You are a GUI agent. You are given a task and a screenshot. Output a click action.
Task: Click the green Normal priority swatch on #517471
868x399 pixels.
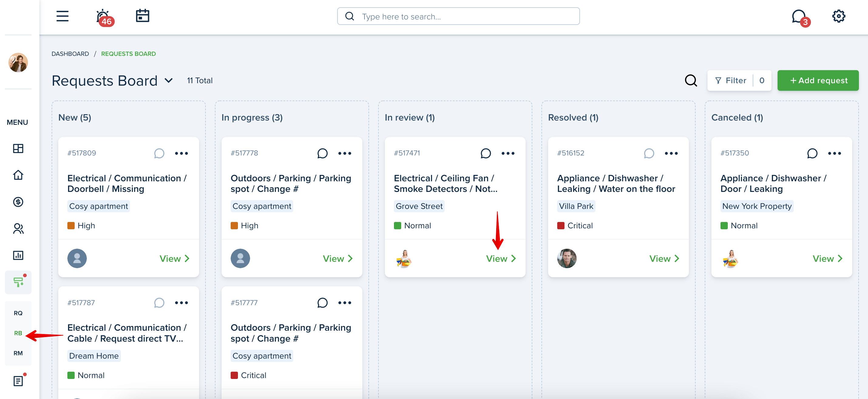(398, 225)
